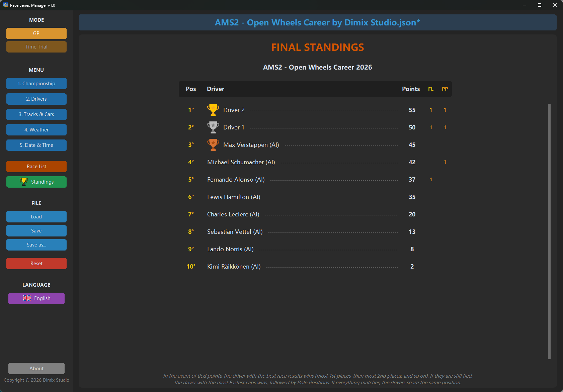The image size is (563, 392).
Task: Open the 4. Weather settings
Action: 36,130
